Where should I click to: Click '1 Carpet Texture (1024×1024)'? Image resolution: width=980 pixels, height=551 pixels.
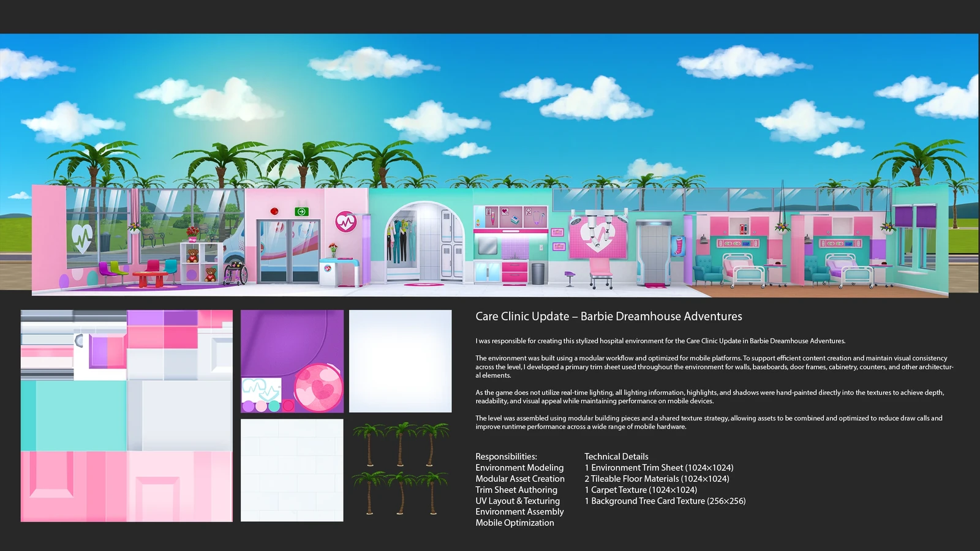[641, 490]
